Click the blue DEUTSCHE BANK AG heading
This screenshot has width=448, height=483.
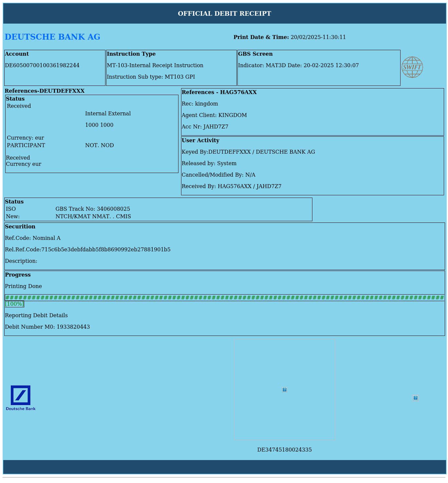(x=52, y=37)
